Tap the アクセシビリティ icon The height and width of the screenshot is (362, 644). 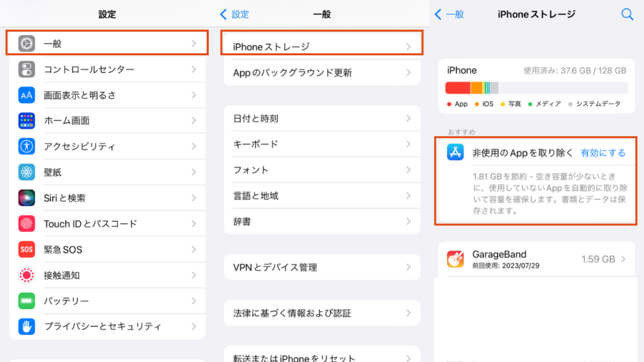pos(26,146)
